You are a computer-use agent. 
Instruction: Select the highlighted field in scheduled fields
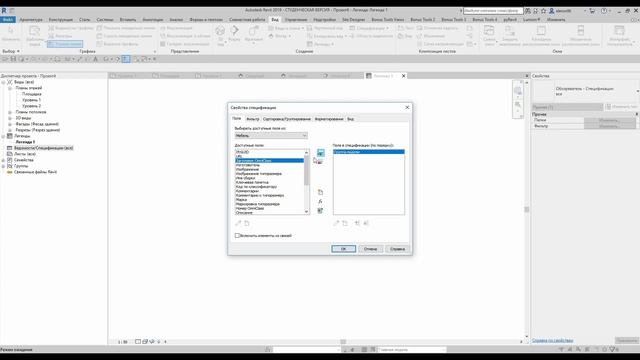pyautogui.click(x=369, y=152)
